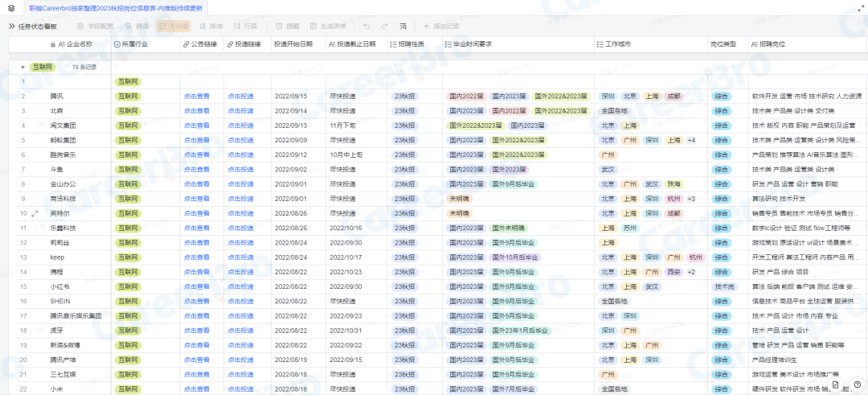Enter fullscreen with the top-right expand icon
The width and height of the screenshot is (868, 395).
[861, 8]
